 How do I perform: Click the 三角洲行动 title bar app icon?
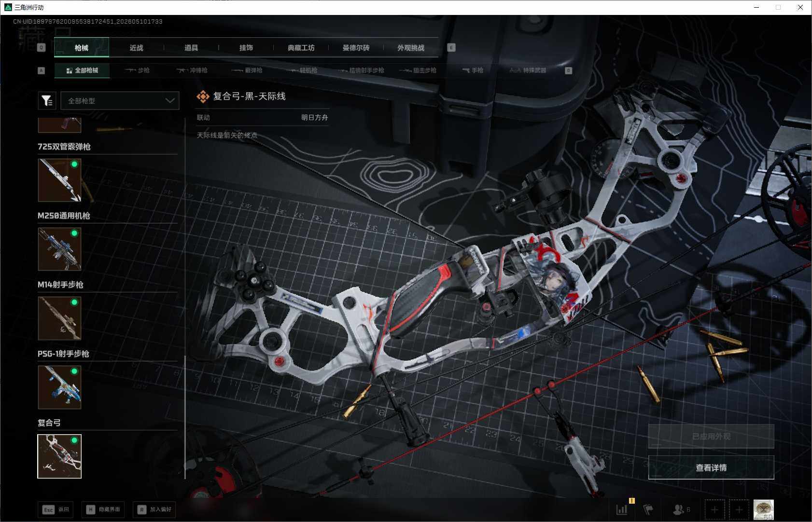pos(8,7)
